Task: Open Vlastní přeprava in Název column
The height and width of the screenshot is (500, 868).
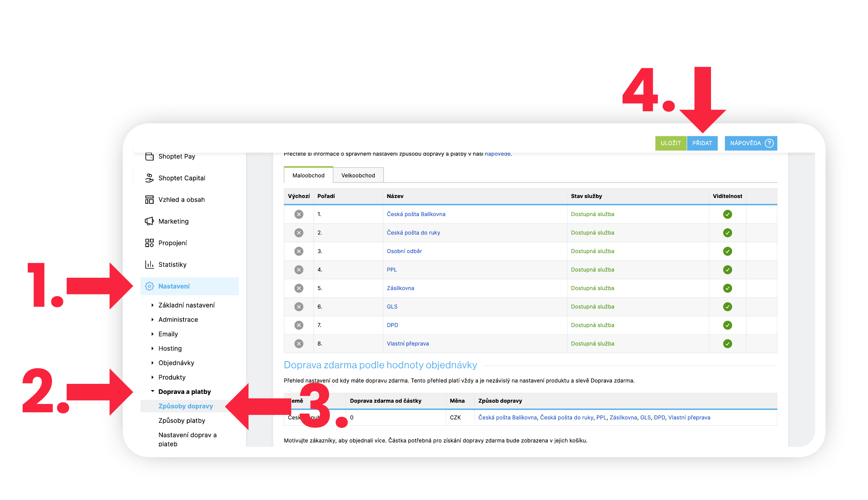Action: click(408, 344)
